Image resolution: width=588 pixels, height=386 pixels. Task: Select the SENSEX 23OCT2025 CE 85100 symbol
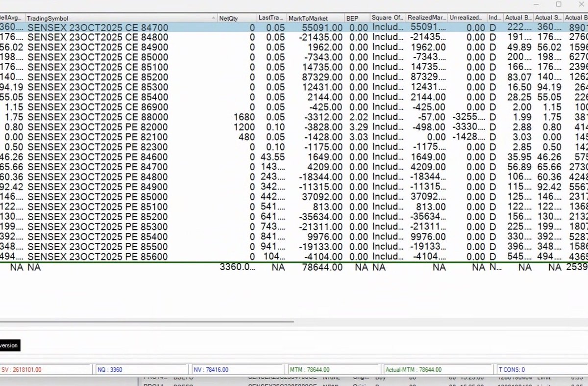coord(98,67)
